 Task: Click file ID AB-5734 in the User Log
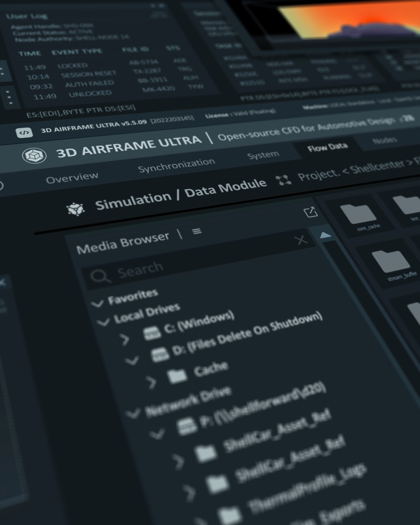coord(143,62)
